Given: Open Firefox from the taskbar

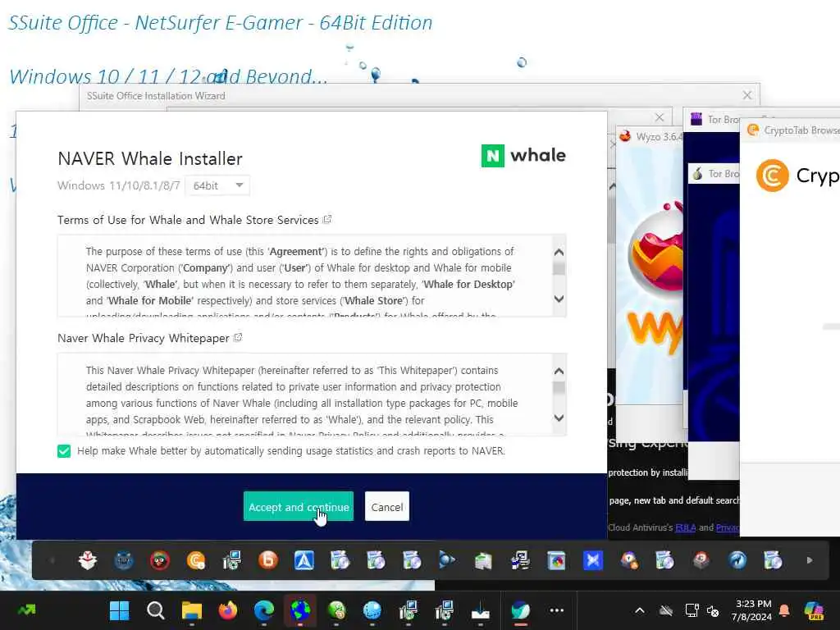Looking at the screenshot, I should (228, 610).
